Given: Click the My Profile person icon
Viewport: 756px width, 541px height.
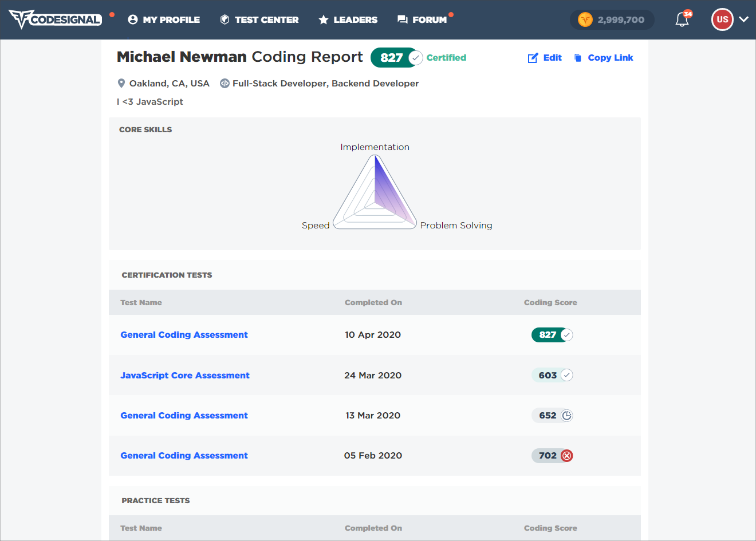Looking at the screenshot, I should coord(133,19).
